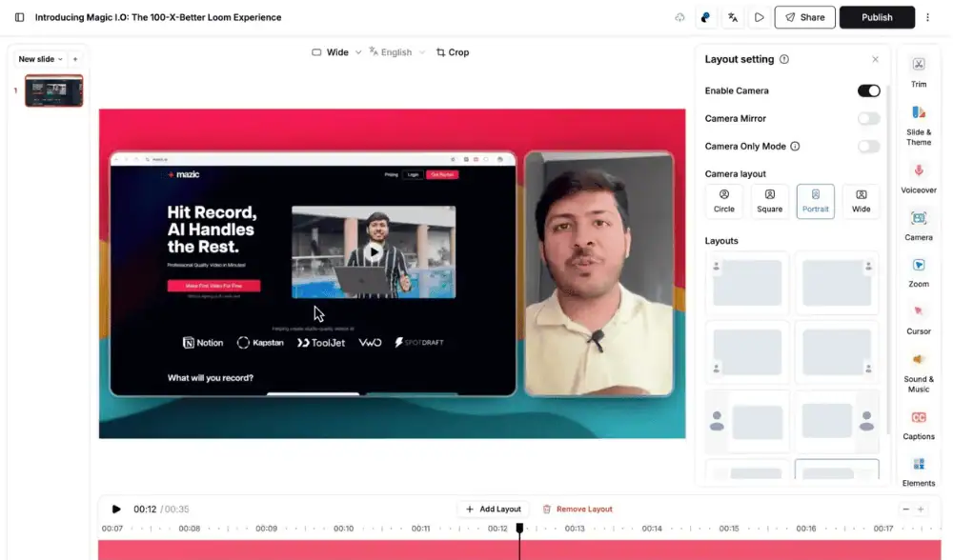Open the Captions tool
Viewport: 953px width, 560px height.
pyautogui.click(x=918, y=425)
